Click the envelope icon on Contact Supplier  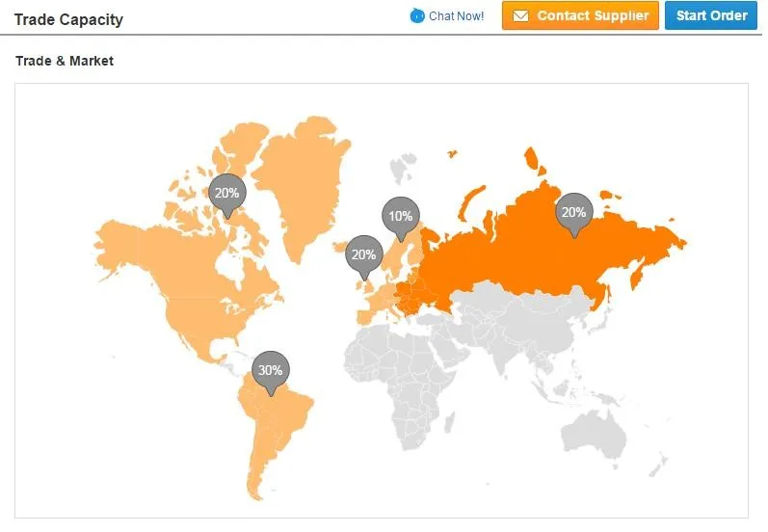click(x=520, y=16)
